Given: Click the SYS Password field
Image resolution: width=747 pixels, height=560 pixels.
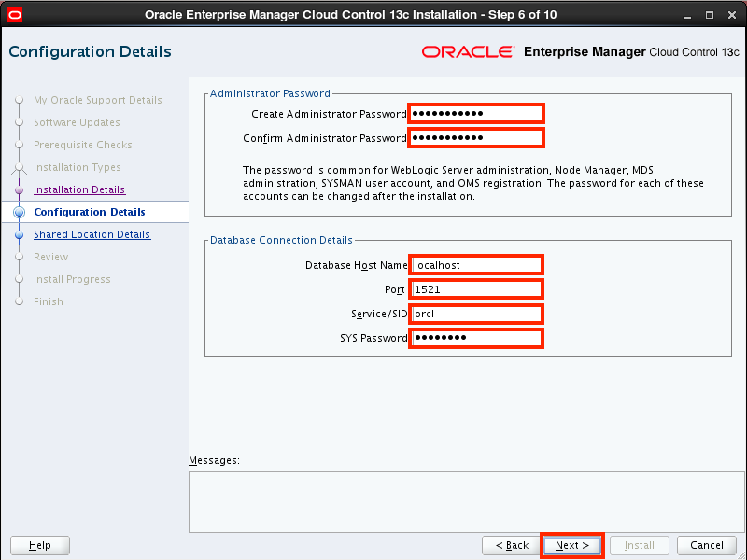Looking at the screenshot, I should (476, 338).
